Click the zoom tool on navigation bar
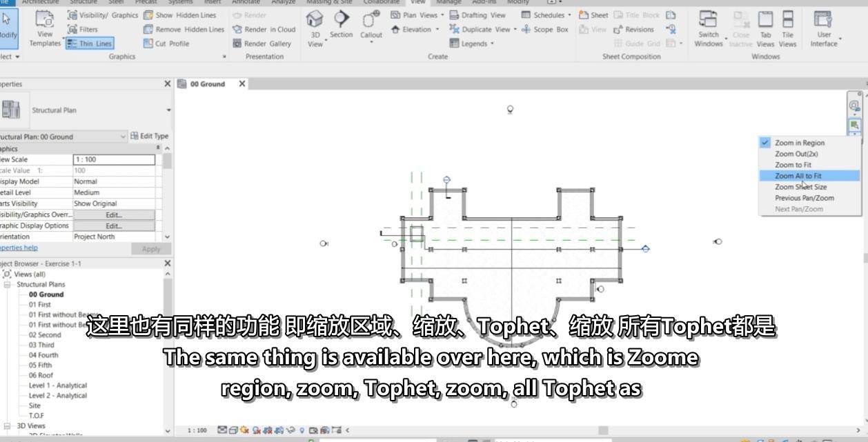 click(x=854, y=125)
